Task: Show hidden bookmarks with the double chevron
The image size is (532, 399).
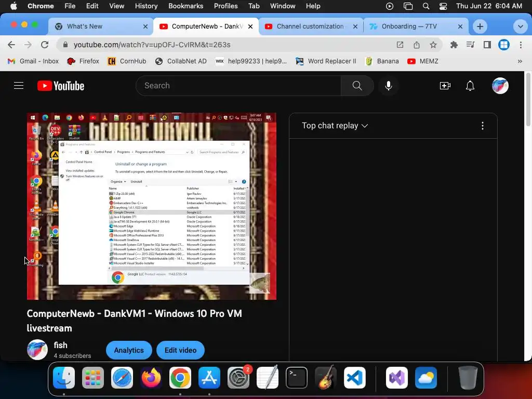Action: [520, 61]
